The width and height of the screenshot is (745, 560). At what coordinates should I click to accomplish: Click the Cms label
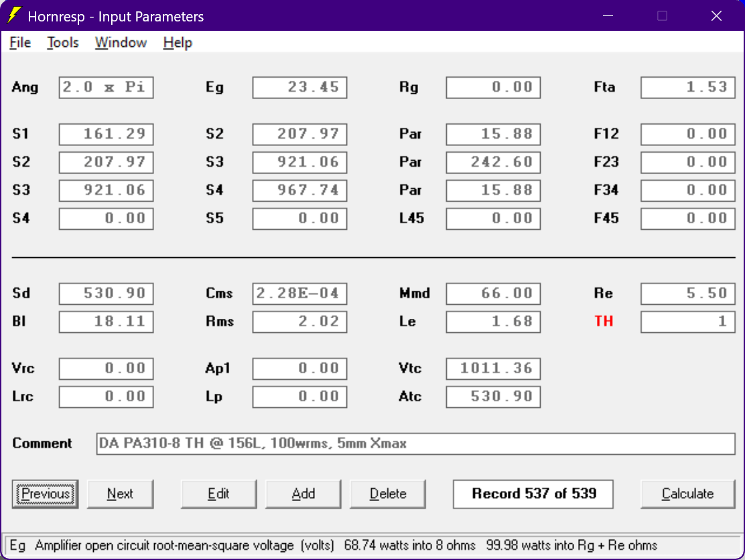pyautogui.click(x=219, y=293)
